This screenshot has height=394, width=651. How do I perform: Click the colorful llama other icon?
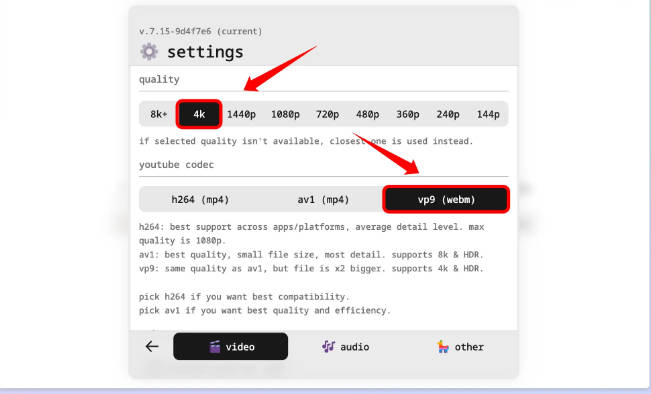(x=443, y=346)
